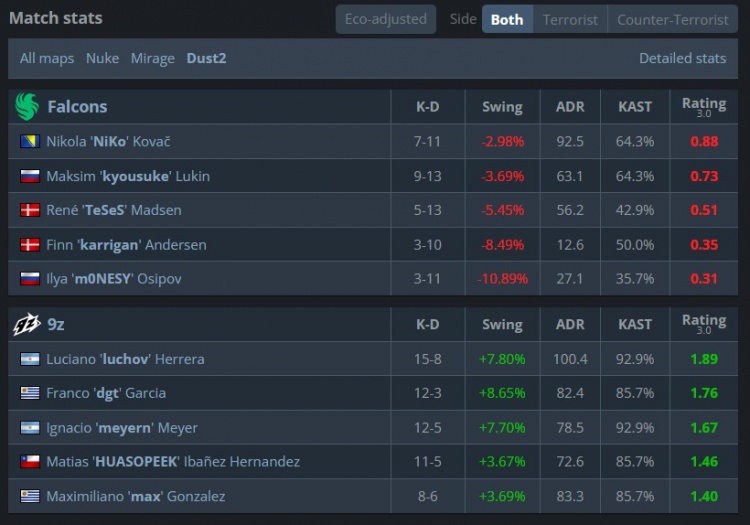Open Luciano 'luchov' Herrera player profile

pos(125,359)
